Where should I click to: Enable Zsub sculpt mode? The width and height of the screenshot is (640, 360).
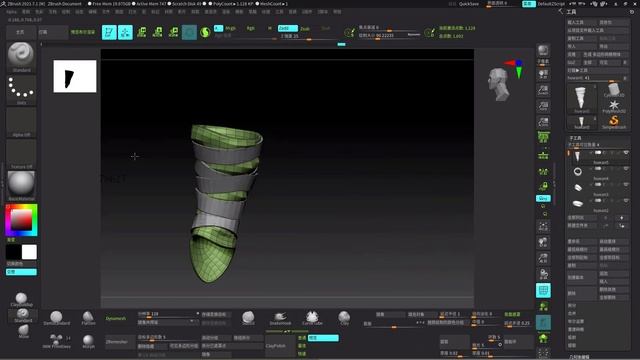(x=305, y=29)
